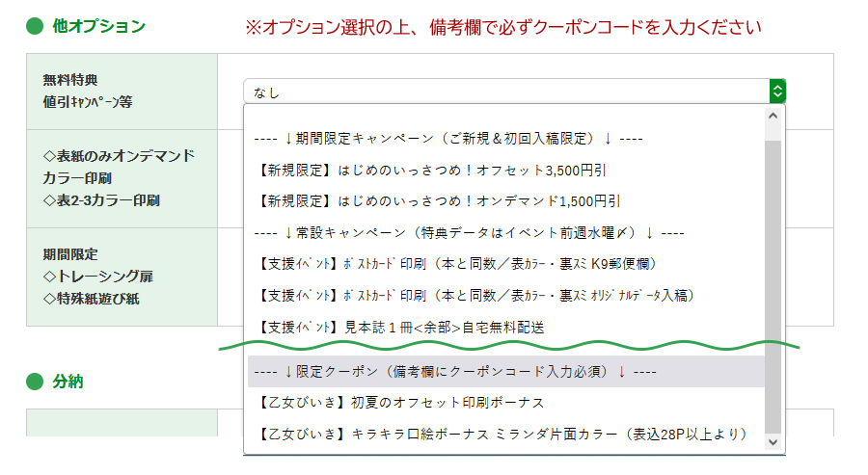This screenshot has width=868, height=475.
Task: Click the 分納 section heading
Action: click(x=68, y=382)
